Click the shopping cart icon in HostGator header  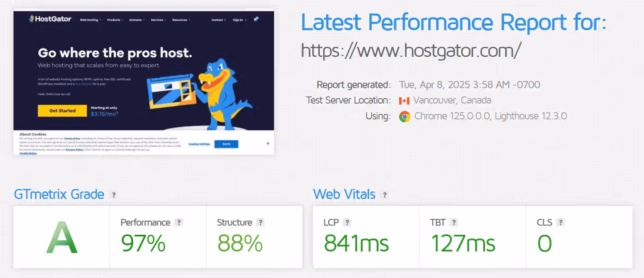click(x=256, y=19)
